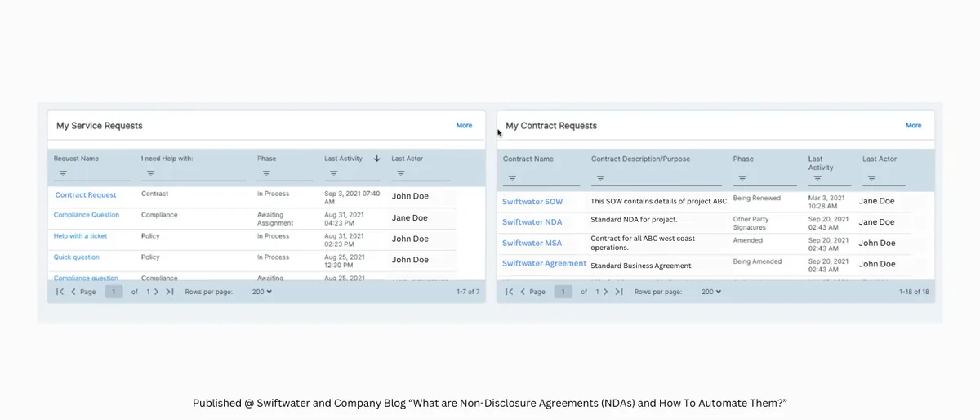Go to last page in Service Requests pager

click(170, 292)
